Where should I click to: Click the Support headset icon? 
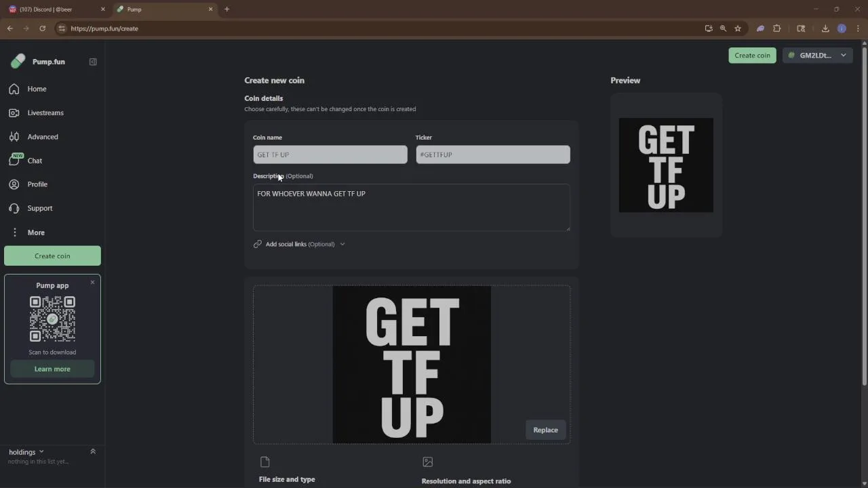tap(14, 208)
